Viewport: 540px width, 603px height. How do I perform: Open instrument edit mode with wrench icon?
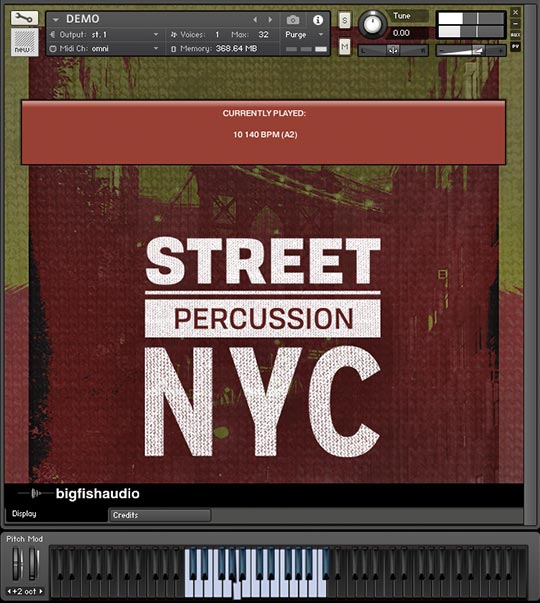click(24, 18)
